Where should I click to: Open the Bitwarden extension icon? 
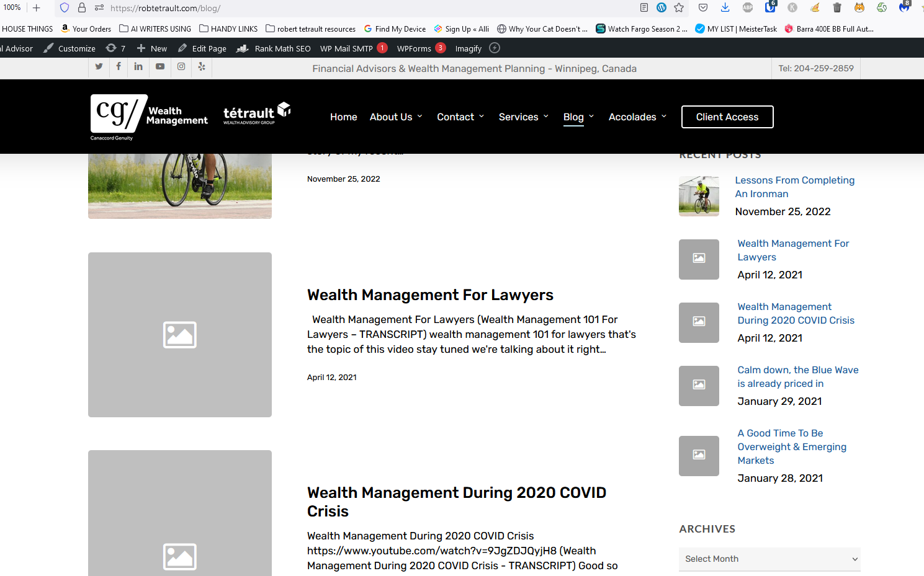(x=770, y=7)
